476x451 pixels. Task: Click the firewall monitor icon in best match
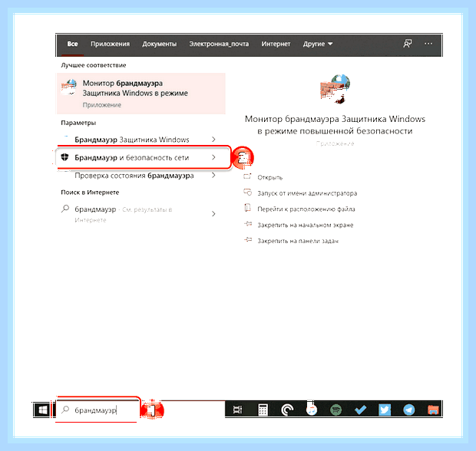pyautogui.click(x=69, y=87)
